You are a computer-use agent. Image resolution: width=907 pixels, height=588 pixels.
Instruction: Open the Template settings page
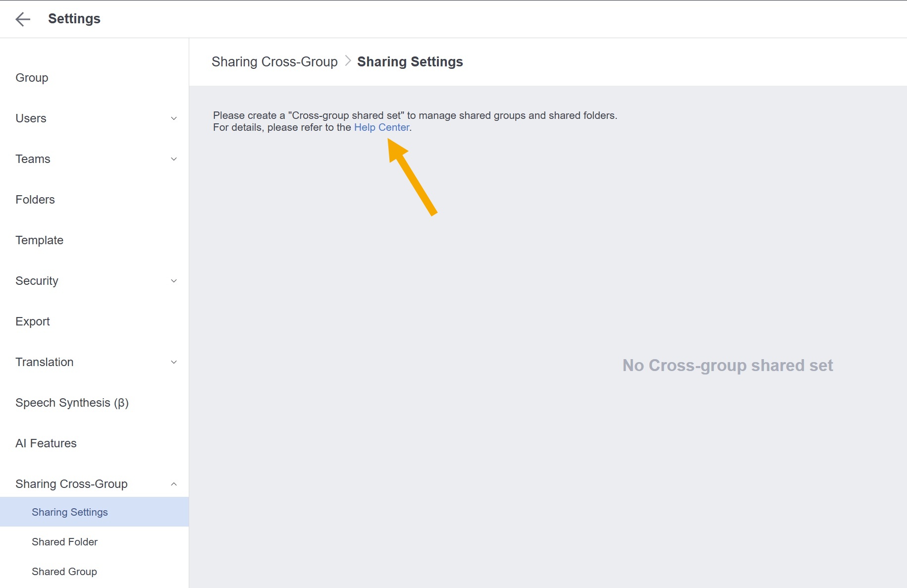pos(39,240)
